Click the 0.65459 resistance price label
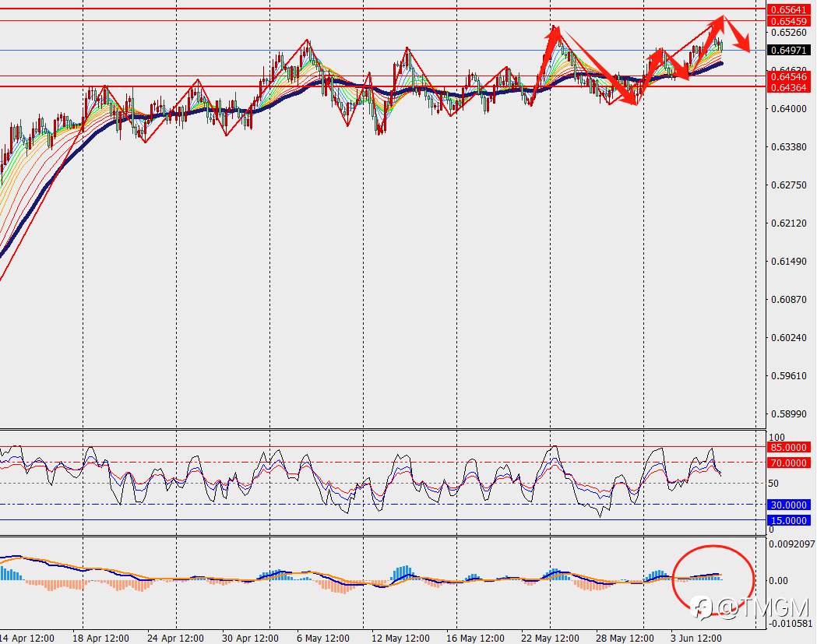 pyautogui.click(x=789, y=21)
